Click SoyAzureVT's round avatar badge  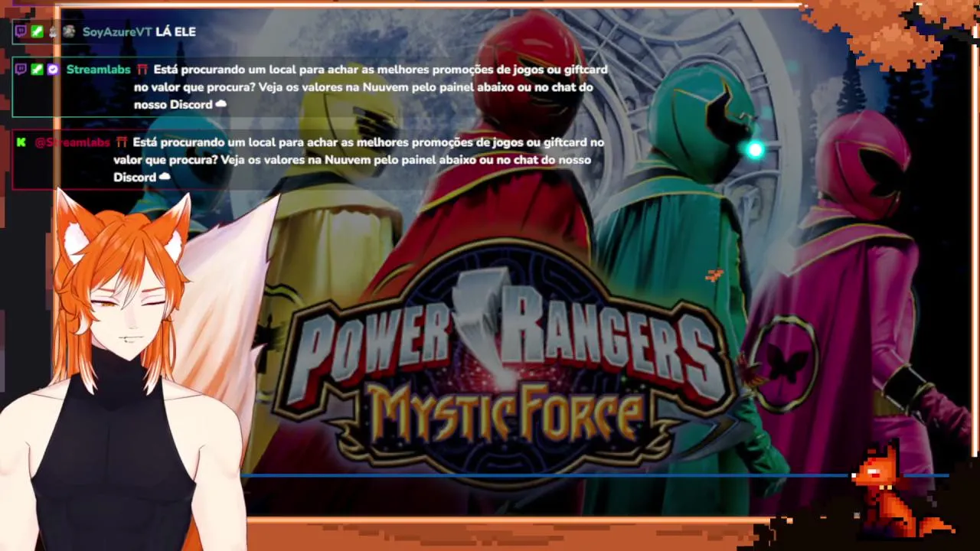pyautogui.click(x=69, y=31)
